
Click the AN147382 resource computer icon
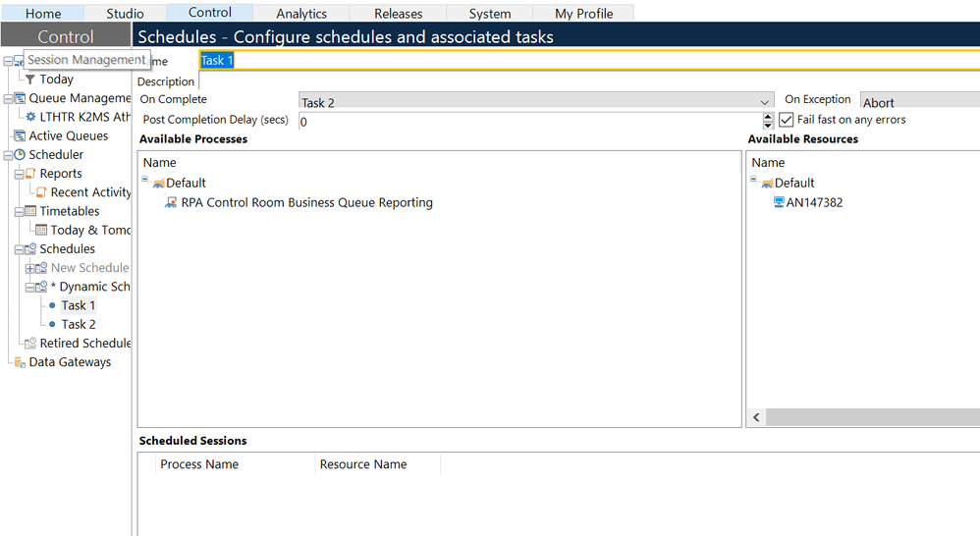[779, 202]
